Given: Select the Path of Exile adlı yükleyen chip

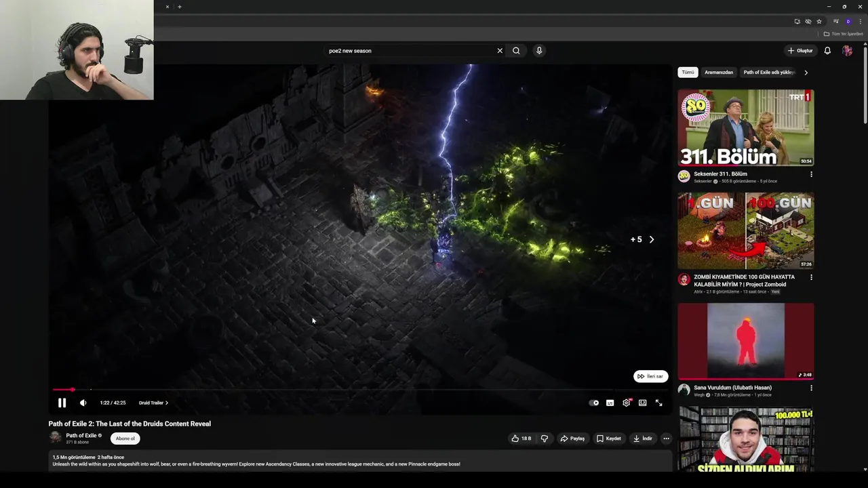Looking at the screenshot, I should 768,73.
